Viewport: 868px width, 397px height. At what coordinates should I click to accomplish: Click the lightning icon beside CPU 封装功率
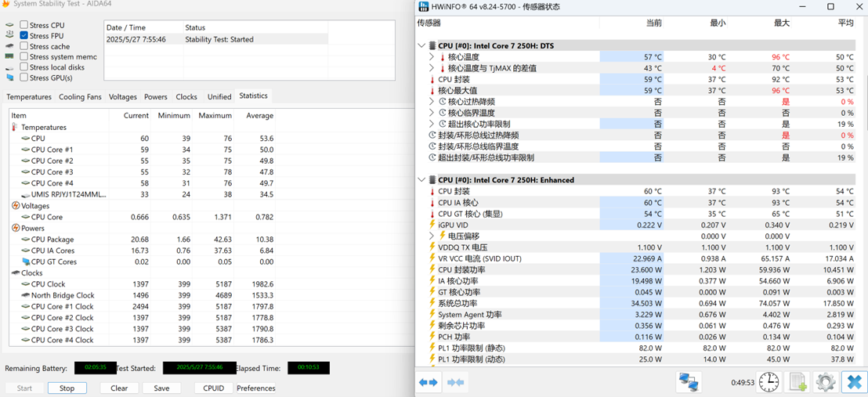tap(432, 269)
